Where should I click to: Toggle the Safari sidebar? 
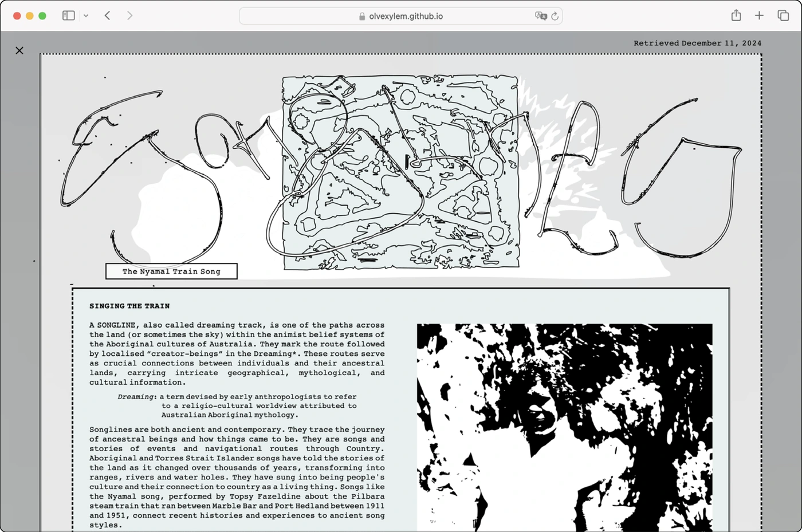[x=69, y=15]
